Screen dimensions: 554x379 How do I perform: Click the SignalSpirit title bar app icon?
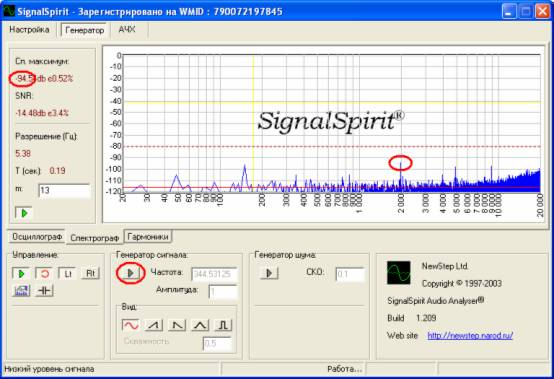(x=9, y=11)
